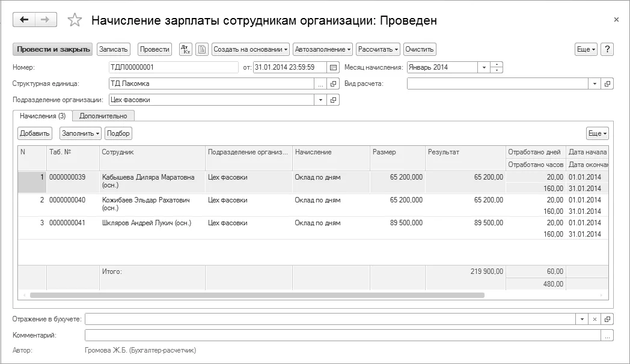Focus the Номер field
Viewport: 630px width, 364px height.
coord(173,67)
